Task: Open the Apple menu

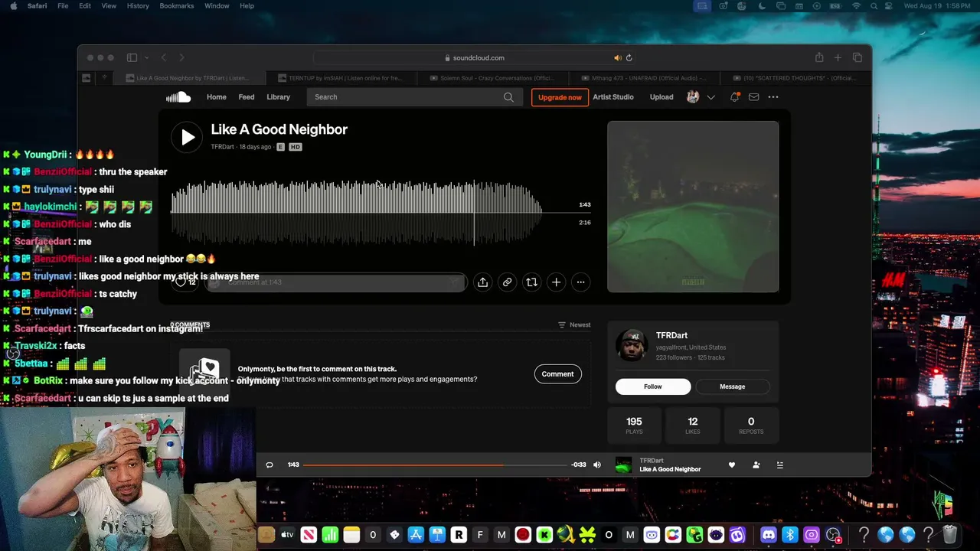Action: (13, 6)
